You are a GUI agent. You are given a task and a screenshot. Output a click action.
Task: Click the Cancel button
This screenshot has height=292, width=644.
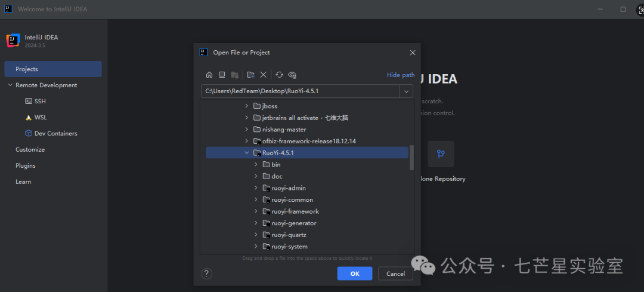click(395, 273)
